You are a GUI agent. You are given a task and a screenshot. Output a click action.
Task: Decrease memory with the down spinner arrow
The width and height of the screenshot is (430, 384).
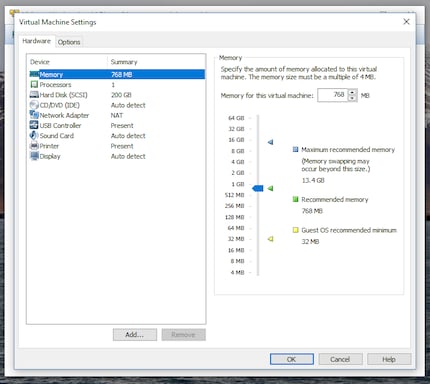353,98
